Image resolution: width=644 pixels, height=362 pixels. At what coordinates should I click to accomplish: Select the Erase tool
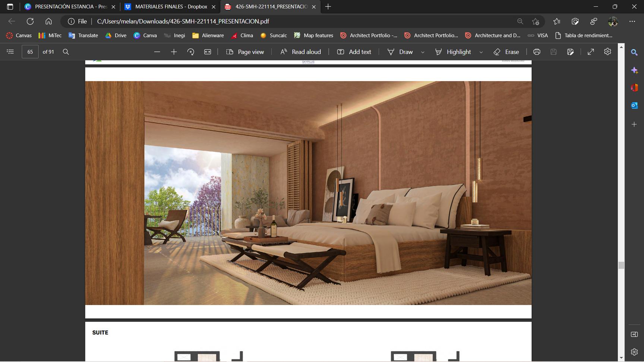[x=506, y=52]
